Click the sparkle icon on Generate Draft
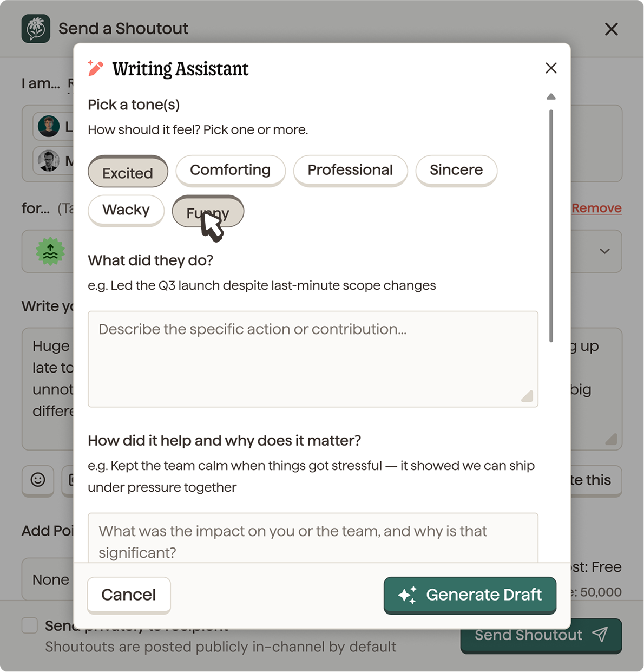This screenshot has width=644, height=672. (x=407, y=595)
